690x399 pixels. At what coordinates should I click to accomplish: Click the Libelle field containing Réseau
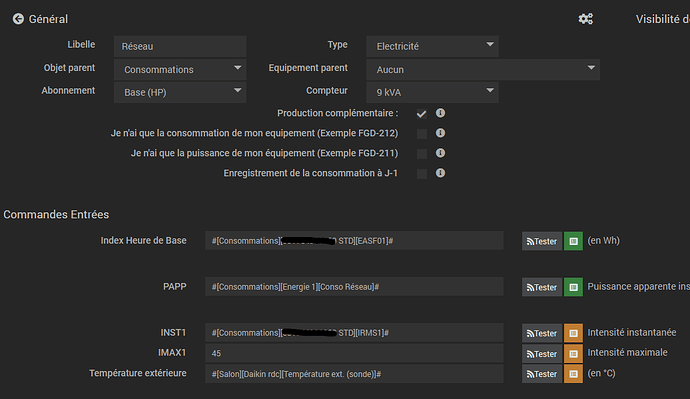[180, 46]
